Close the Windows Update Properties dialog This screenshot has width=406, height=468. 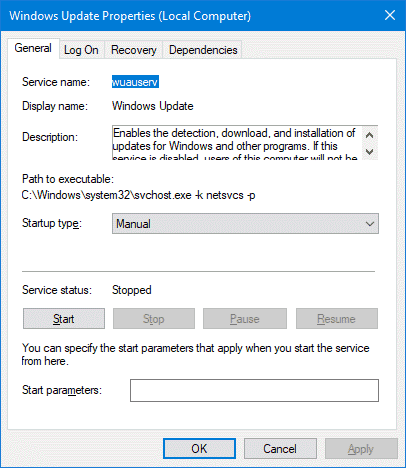[x=390, y=15]
